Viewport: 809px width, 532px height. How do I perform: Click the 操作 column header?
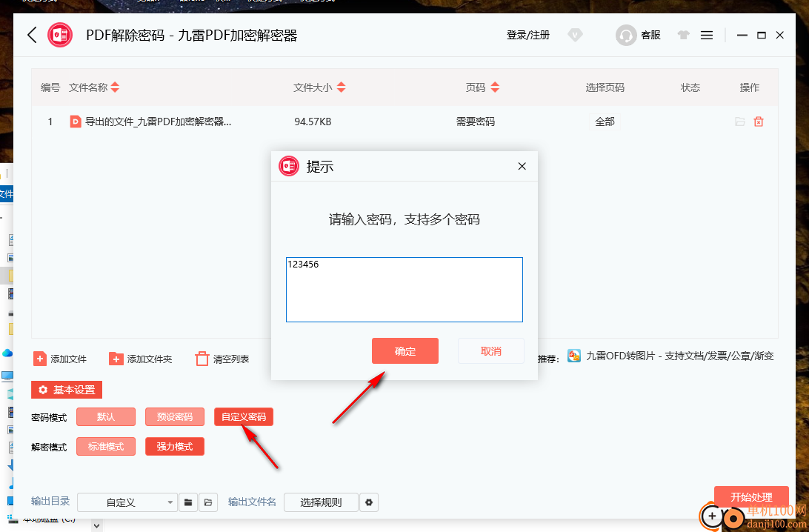pos(749,87)
